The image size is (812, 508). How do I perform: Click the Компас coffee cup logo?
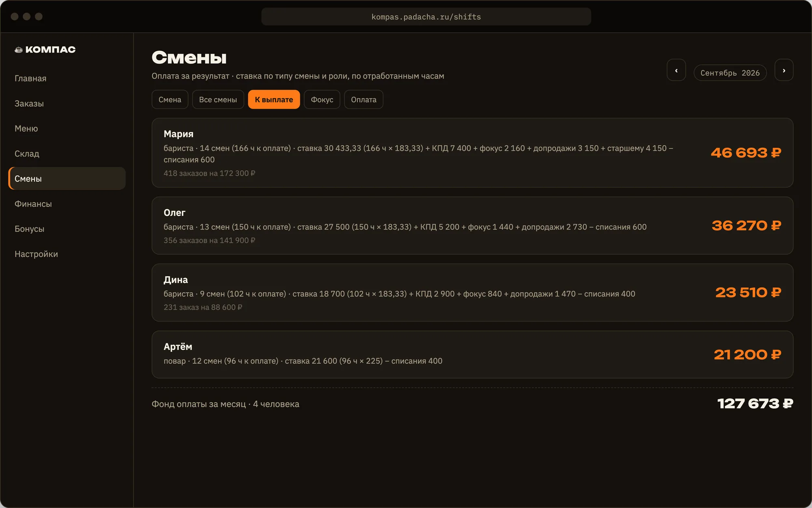click(x=19, y=50)
